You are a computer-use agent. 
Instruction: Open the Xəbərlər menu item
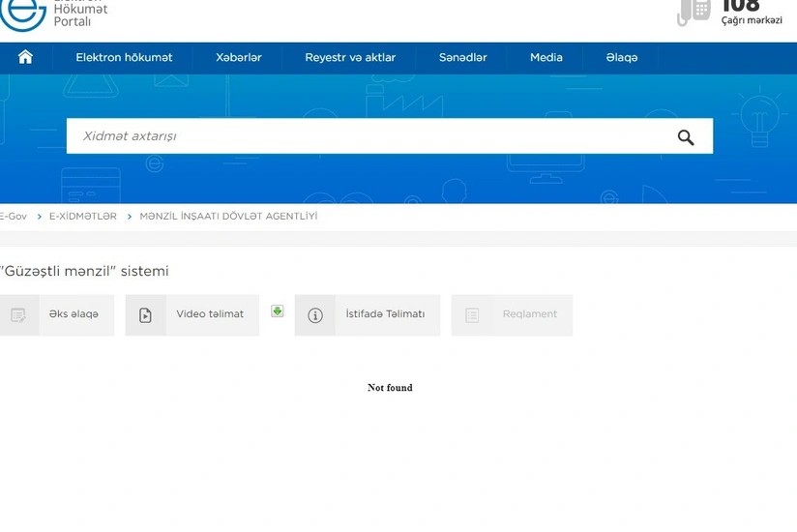(x=238, y=58)
